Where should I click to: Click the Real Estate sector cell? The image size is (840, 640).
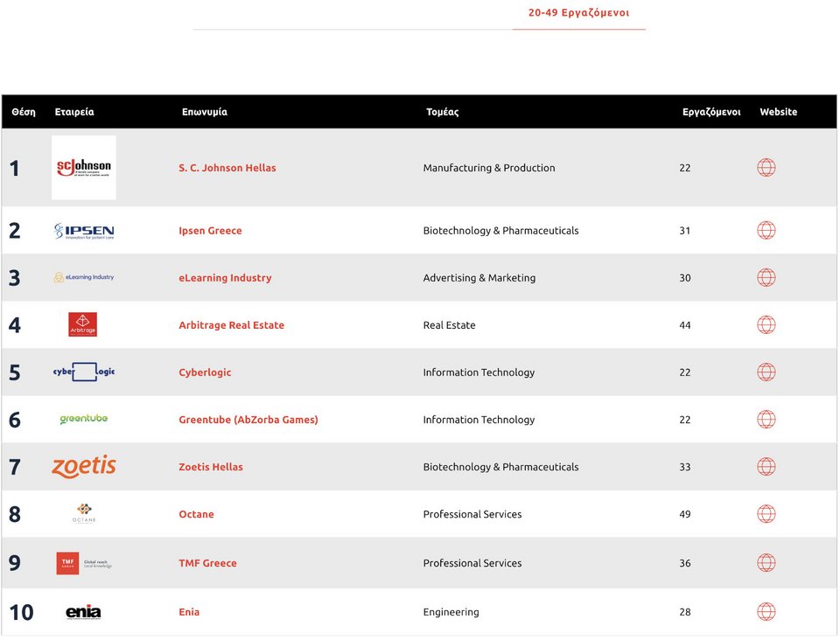coord(449,325)
